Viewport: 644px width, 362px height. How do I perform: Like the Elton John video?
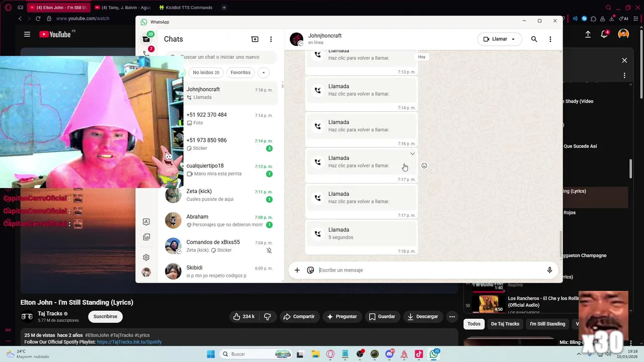click(x=244, y=316)
